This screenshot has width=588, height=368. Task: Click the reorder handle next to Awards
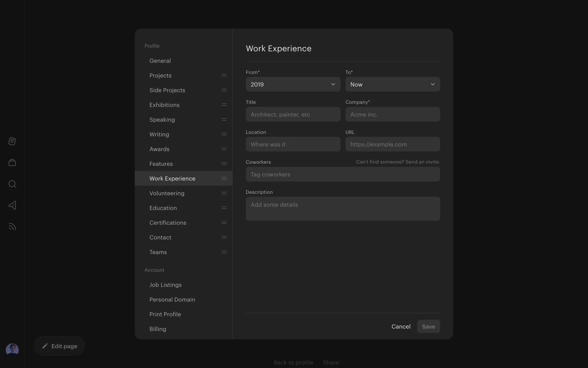[224, 149]
